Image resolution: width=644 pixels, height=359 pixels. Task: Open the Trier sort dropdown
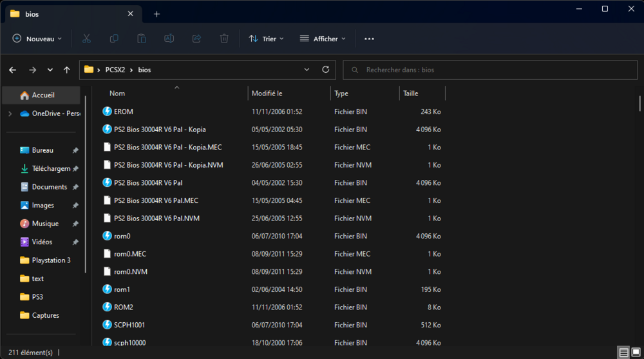pos(266,39)
